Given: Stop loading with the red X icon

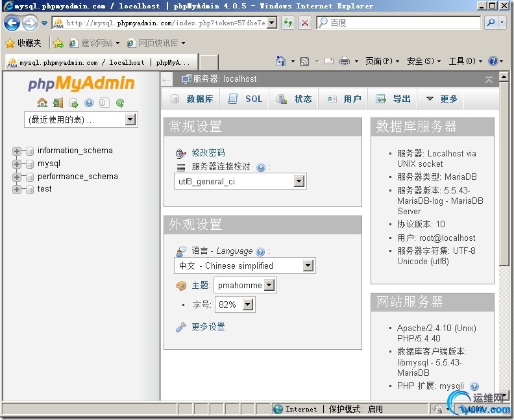Looking at the screenshot, I should pos(305,23).
